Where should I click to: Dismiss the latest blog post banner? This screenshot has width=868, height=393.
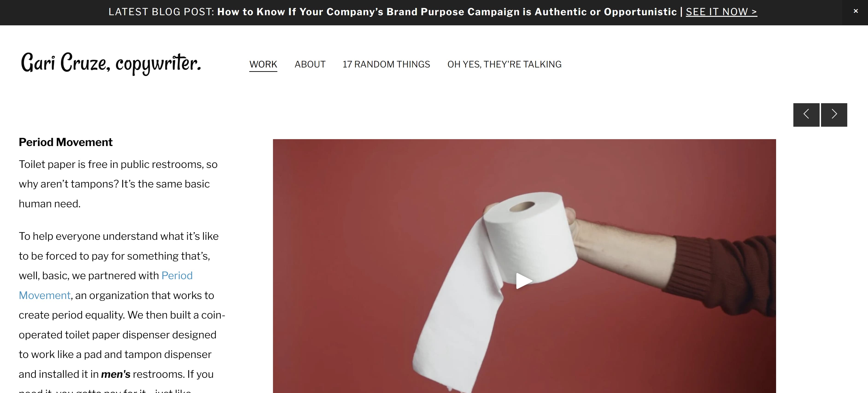(855, 11)
